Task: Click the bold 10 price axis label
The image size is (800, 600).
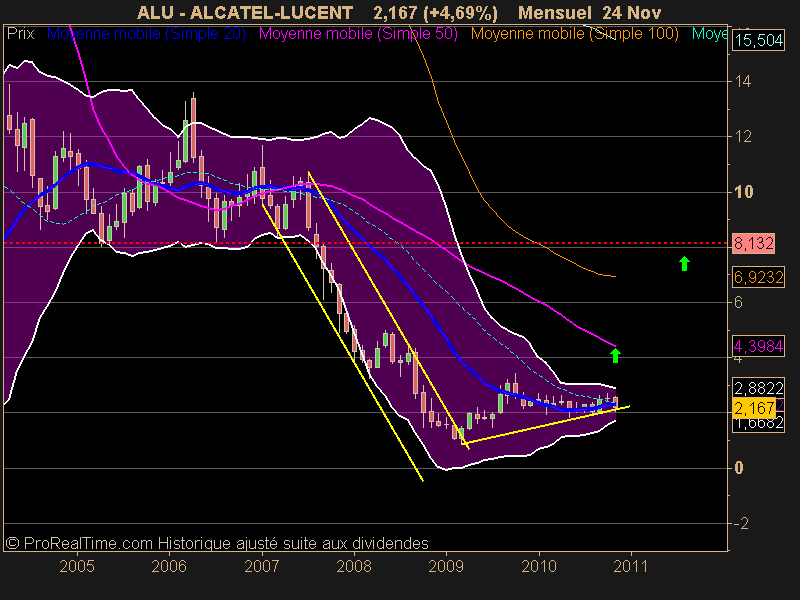Action: pos(743,192)
